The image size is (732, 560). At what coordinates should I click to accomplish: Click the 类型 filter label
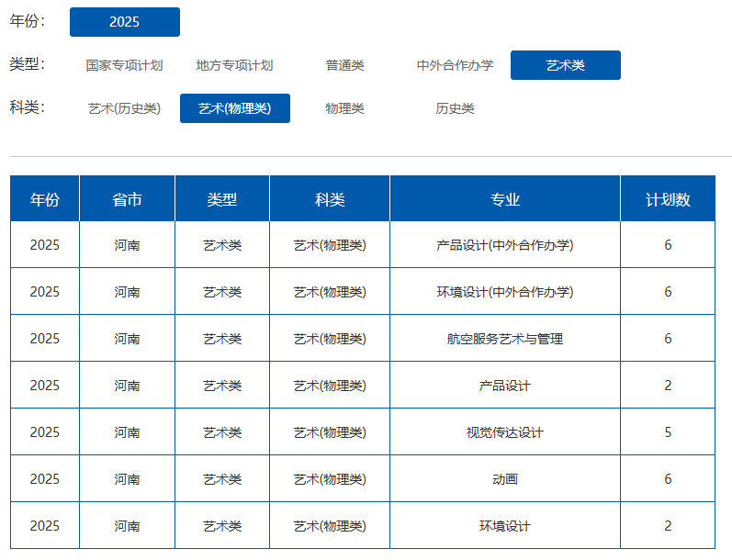tap(27, 64)
